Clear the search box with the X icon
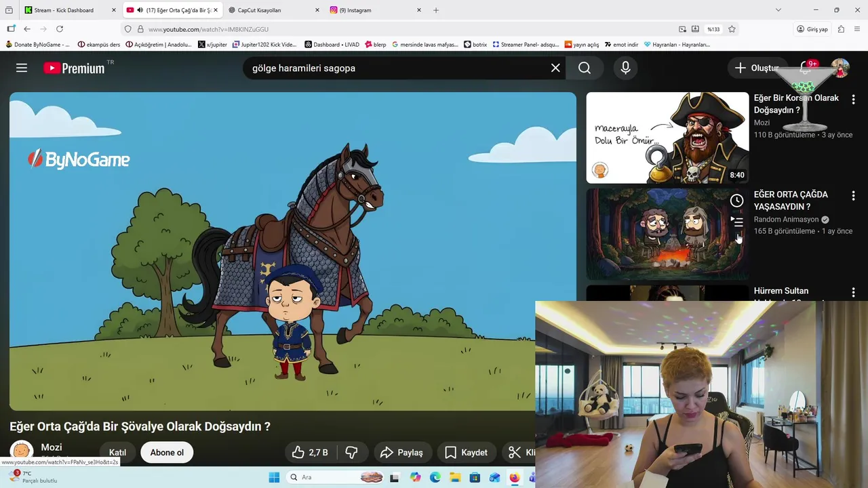Viewport: 868px width, 488px height. click(555, 68)
